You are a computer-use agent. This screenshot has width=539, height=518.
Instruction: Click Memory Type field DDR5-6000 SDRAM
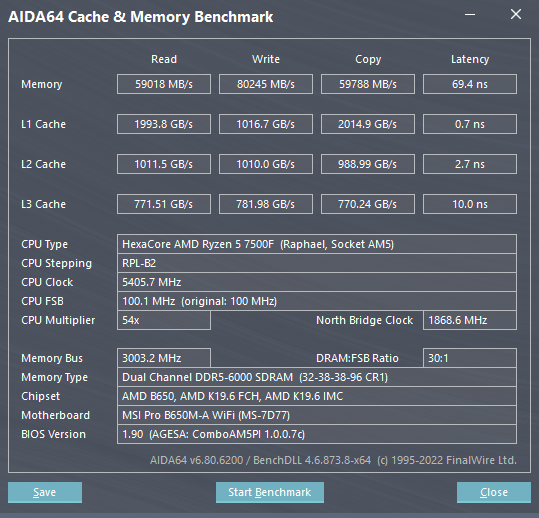(x=317, y=377)
